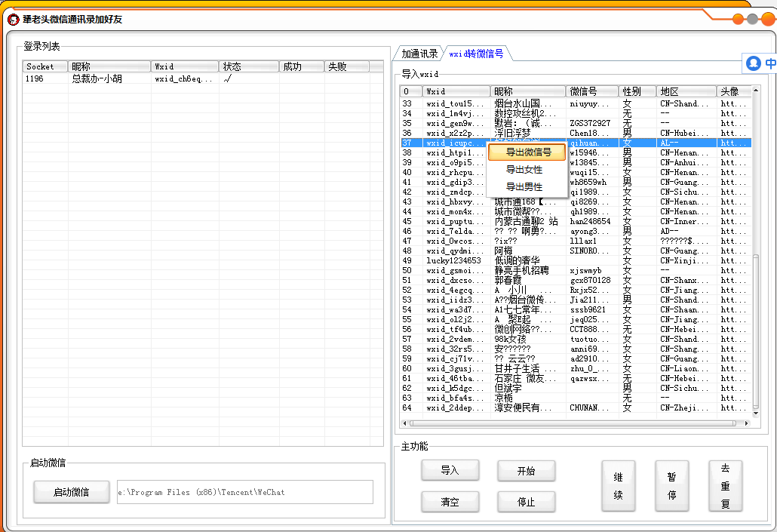The width and height of the screenshot is (777, 532).
Task: Click the 中 language indicator icon
Action: coord(769,63)
